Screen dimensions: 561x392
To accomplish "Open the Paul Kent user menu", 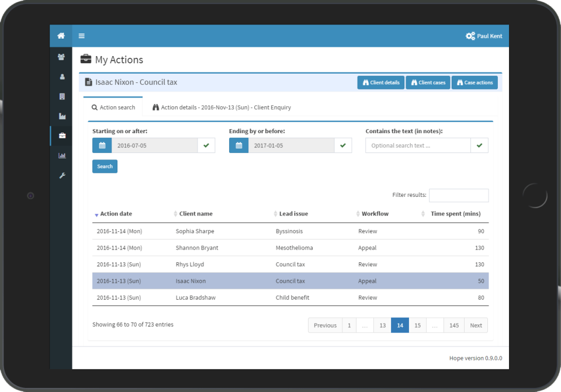I will click(483, 36).
